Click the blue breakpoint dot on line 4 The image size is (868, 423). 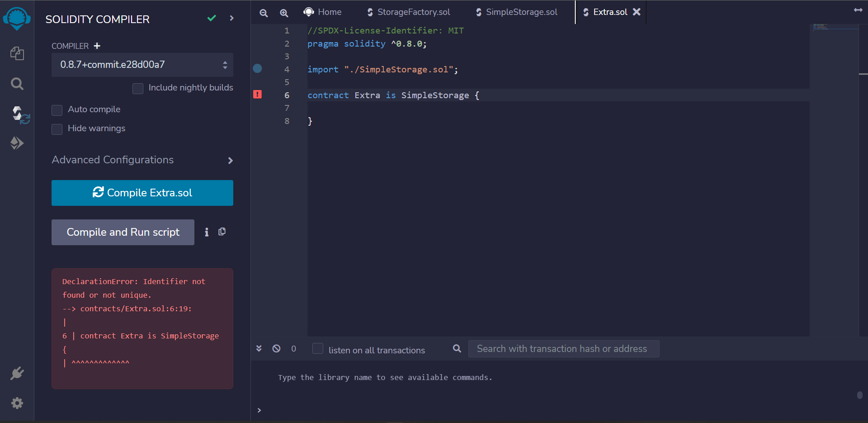click(x=257, y=68)
